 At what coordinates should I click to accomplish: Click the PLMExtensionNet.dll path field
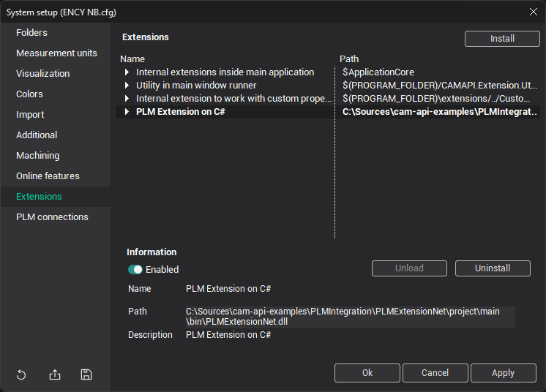tap(349, 317)
